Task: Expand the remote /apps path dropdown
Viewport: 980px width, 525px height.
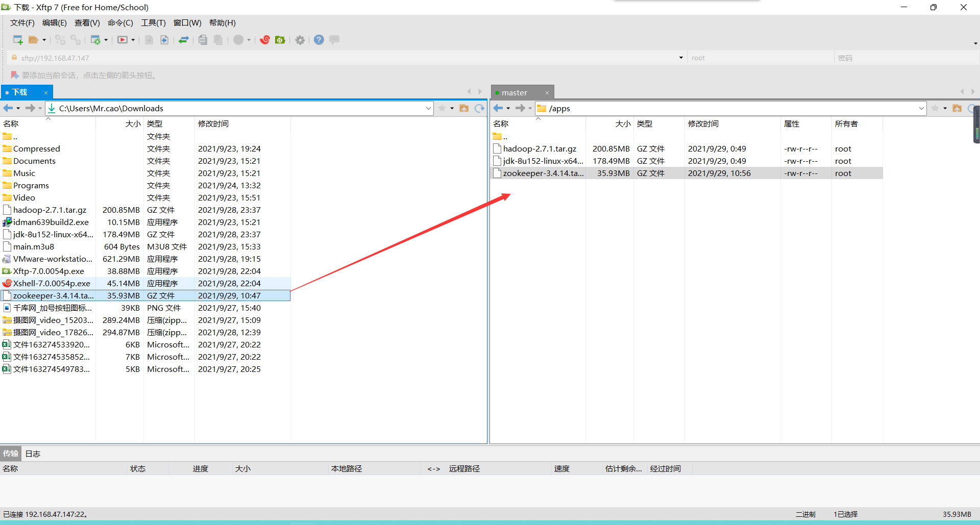Action: [x=921, y=108]
